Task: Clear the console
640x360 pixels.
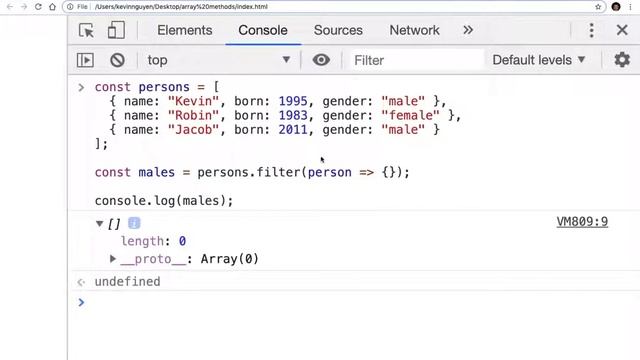Action: [117, 60]
